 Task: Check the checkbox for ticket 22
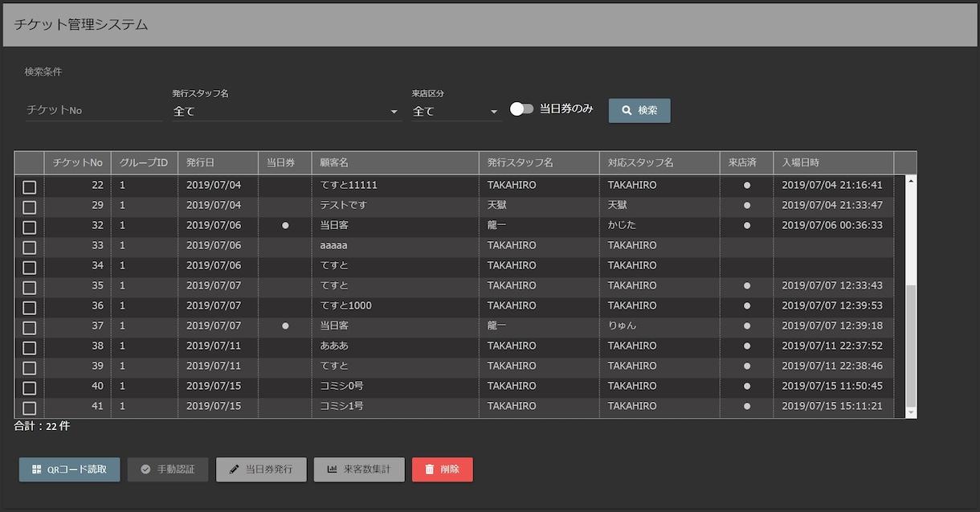click(29, 187)
